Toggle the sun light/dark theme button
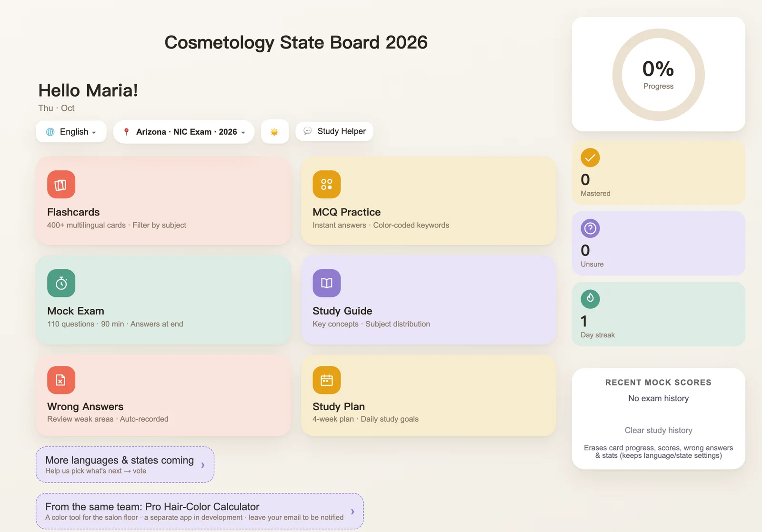Viewport: 762px width, 532px height. pyautogui.click(x=275, y=132)
